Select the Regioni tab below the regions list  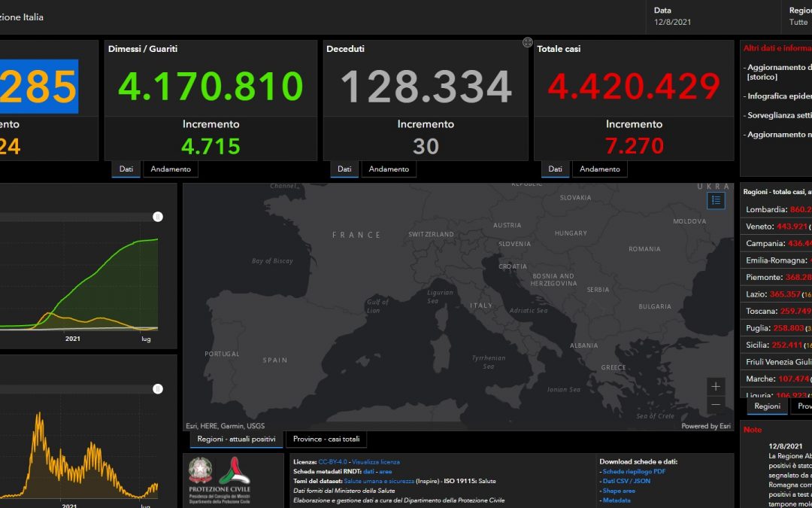[768, 406]
